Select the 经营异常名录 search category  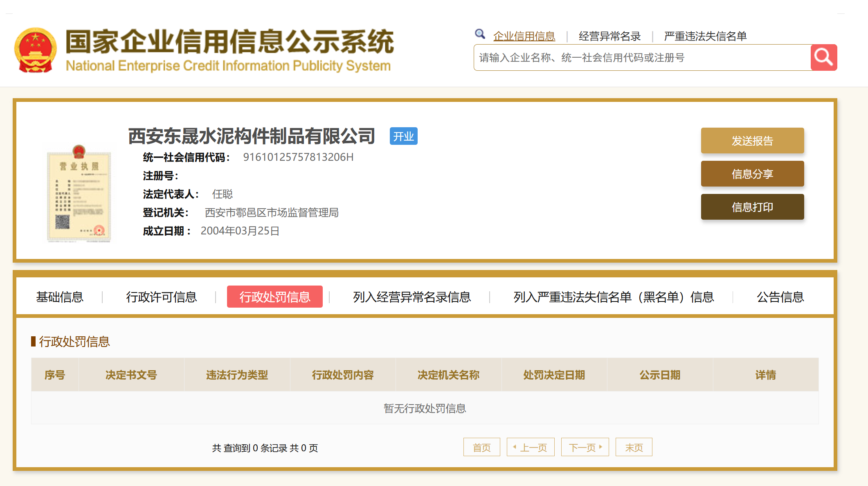(609, 36)
